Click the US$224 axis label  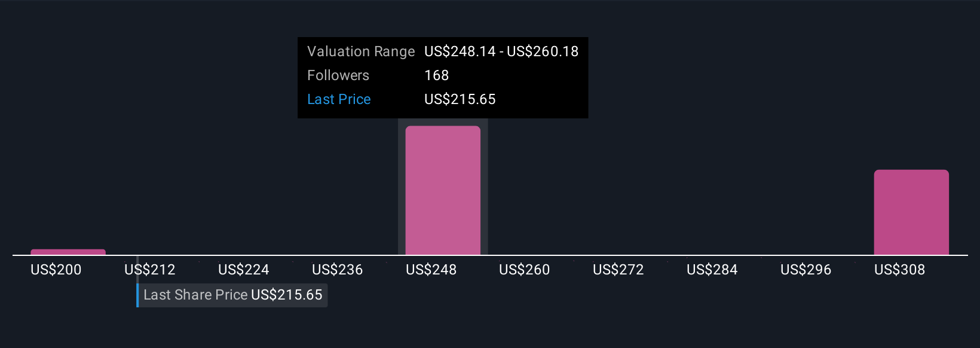coord(244,270)
